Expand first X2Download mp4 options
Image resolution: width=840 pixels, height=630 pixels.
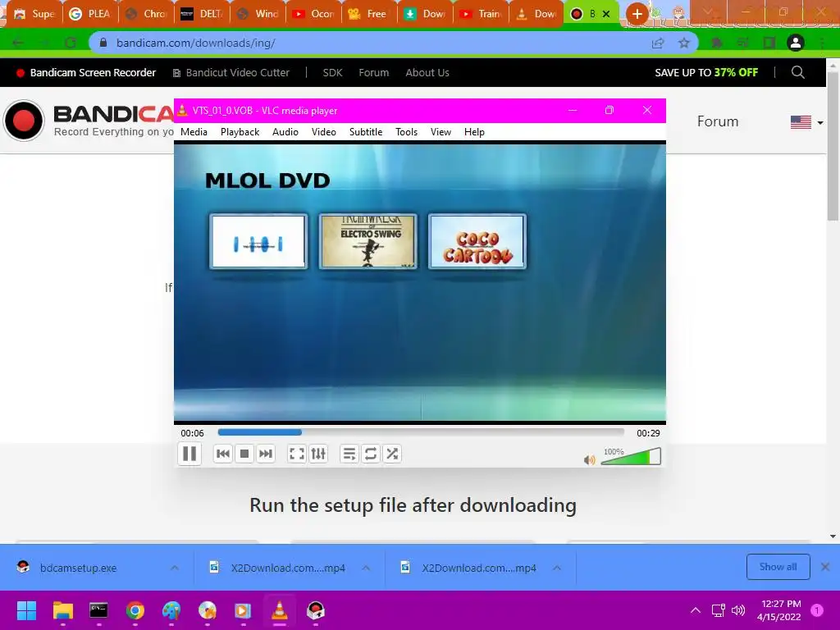[x=366, y=568]
